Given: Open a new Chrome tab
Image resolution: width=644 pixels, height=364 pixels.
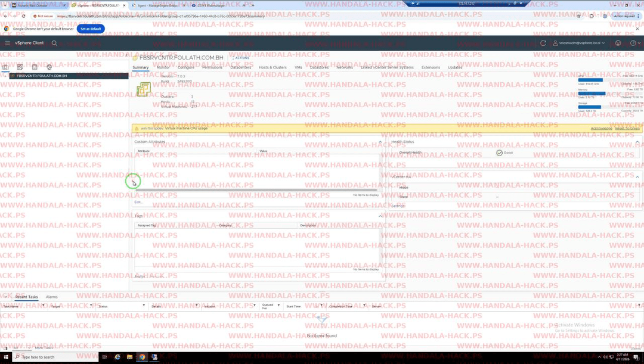Looking at the screenshot, I should [x=253, y=5].
